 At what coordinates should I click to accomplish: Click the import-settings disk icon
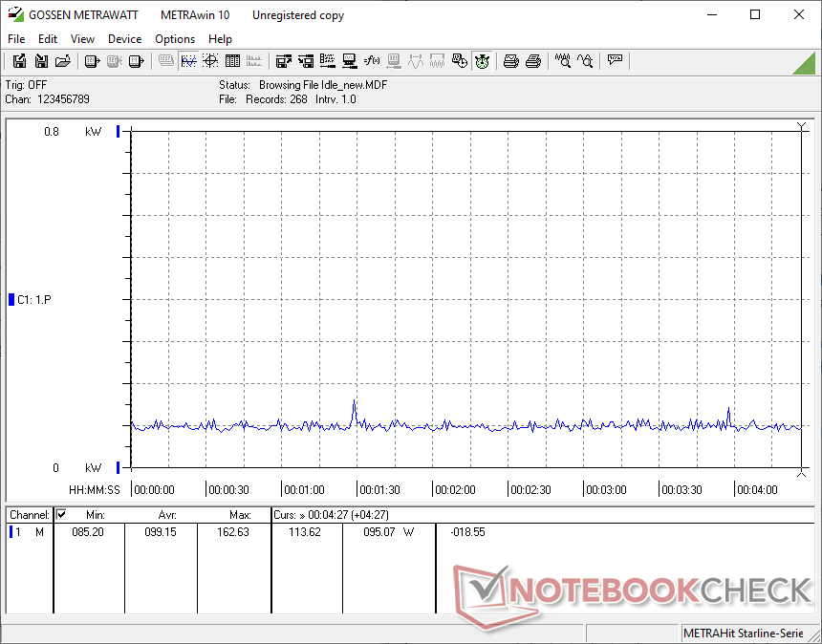(306, 61)
